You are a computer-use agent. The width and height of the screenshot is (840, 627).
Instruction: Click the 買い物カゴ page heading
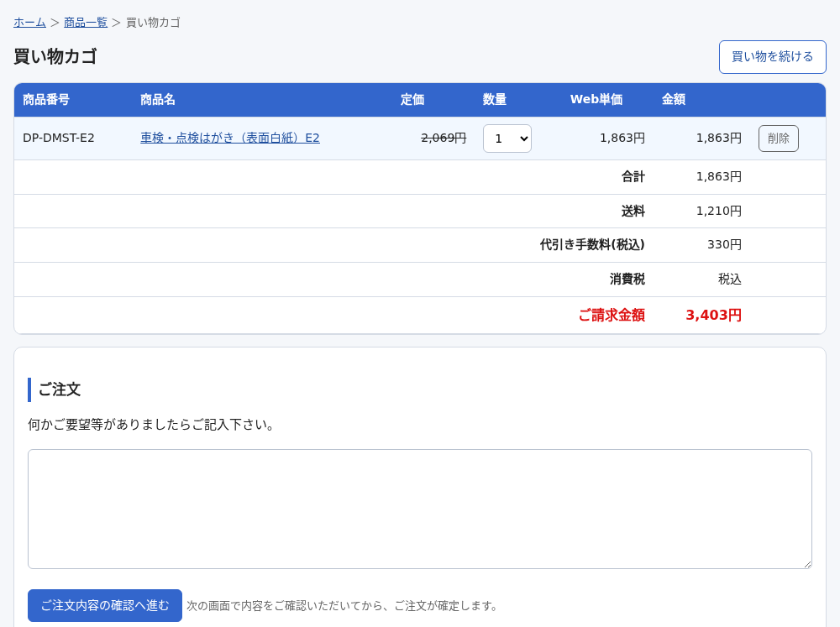55,56
